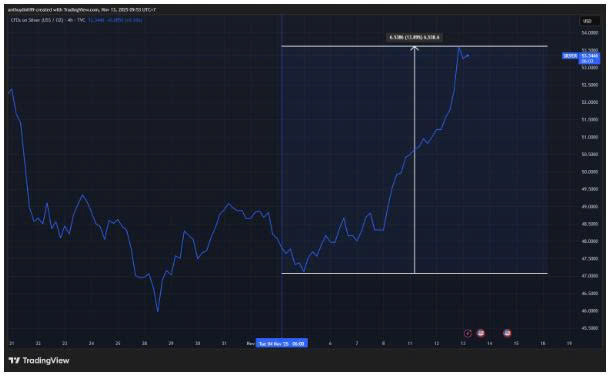The width and height of the screenshot is (610, 377).
Task: Click the upper white measurement line
Action: (414, 47)
